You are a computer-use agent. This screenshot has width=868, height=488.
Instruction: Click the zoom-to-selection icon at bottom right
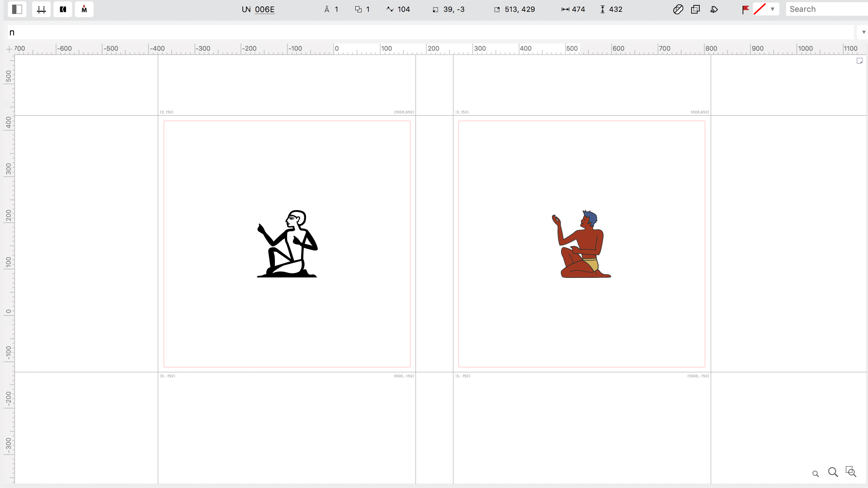pyautogui.click(x=851, y=471)
